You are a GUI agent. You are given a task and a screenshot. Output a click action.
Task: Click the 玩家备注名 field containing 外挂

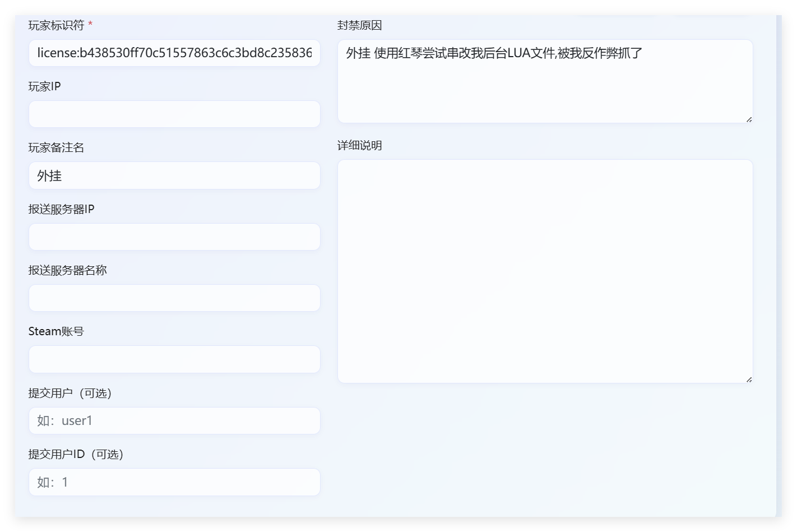point(174,176)
